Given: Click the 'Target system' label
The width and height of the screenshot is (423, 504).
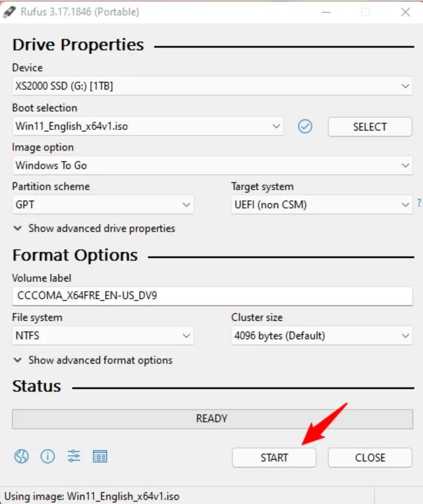Looking at the screenshot, I should (x=262, y=186).
